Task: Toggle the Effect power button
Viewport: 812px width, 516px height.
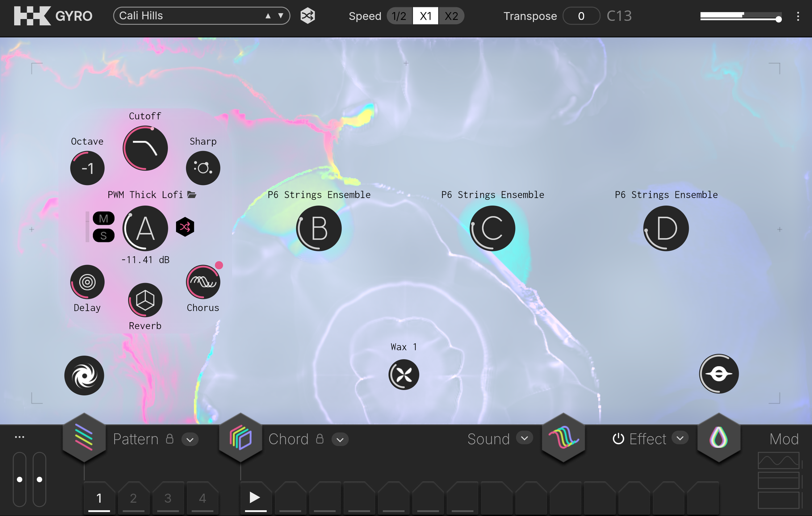Action: [618, 439]
